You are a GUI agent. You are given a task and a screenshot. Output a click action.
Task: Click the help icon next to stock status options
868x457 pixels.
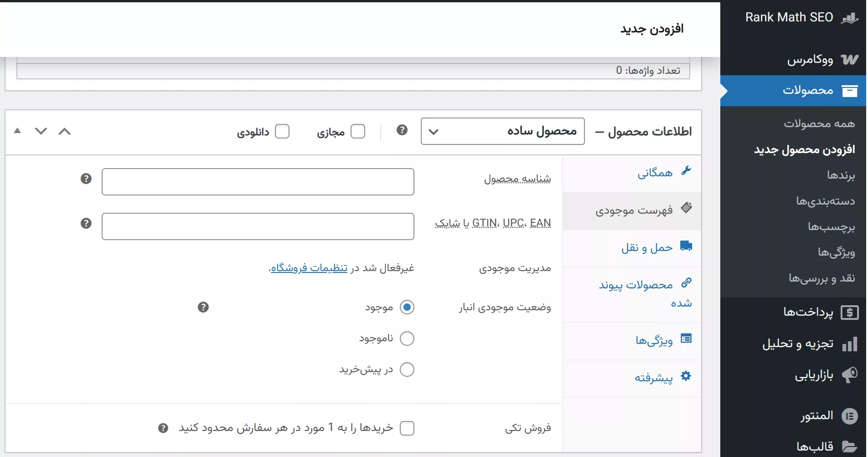coord(203,307)
